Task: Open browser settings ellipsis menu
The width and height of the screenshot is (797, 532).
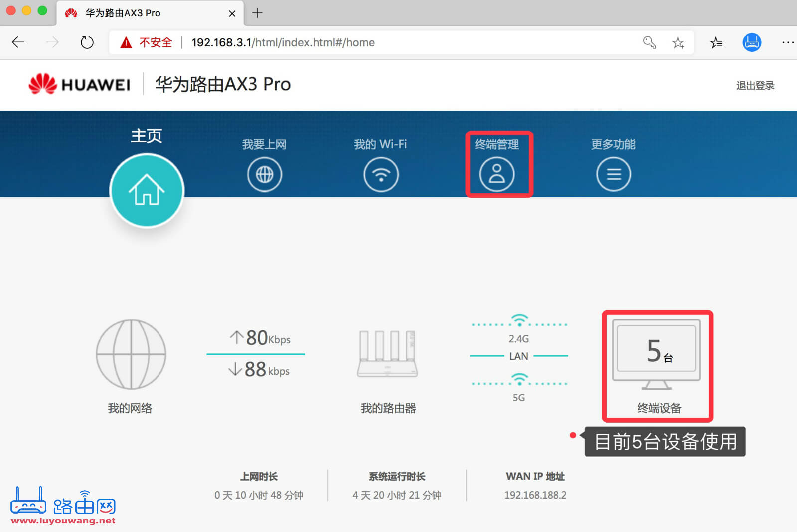Action: tap(788, 42)
